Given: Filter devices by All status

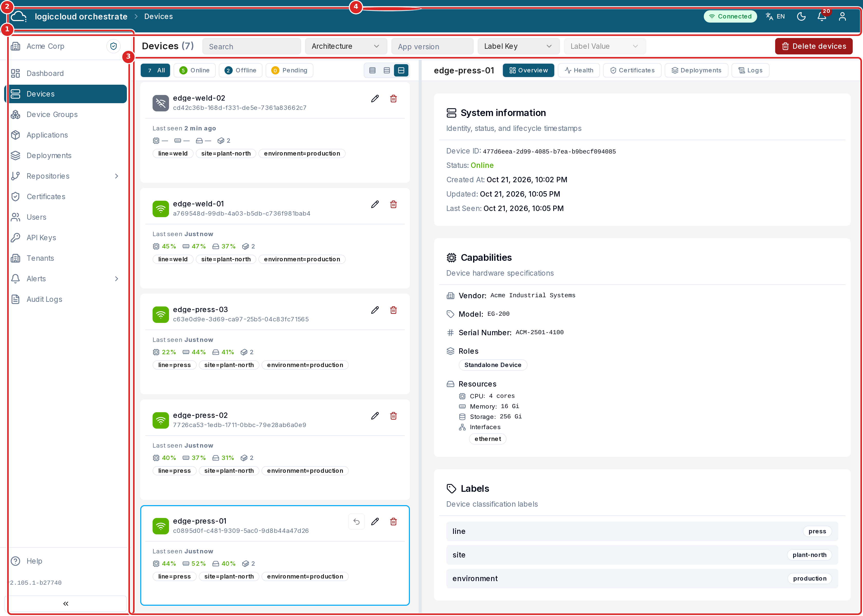Looking at the screenshot, I should 156,71.
